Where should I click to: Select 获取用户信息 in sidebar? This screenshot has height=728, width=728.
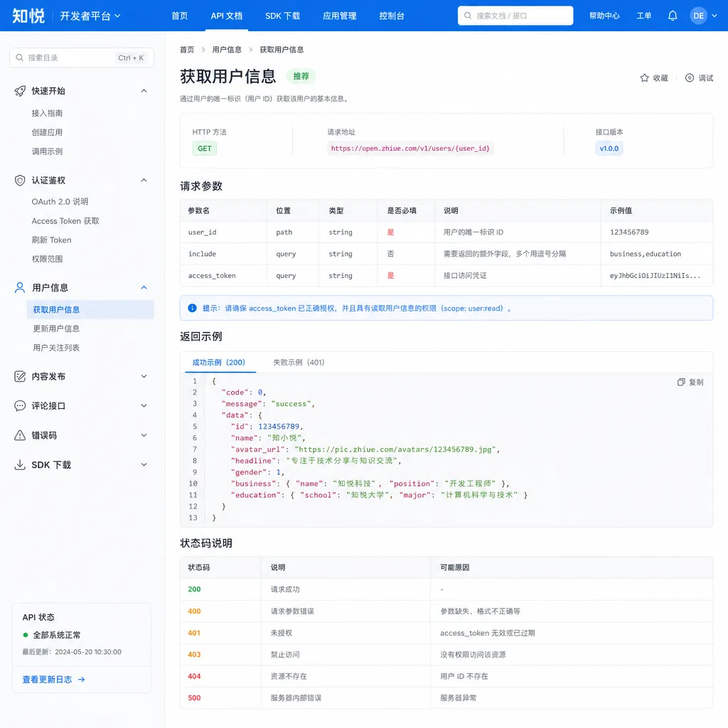coord(90,310)
